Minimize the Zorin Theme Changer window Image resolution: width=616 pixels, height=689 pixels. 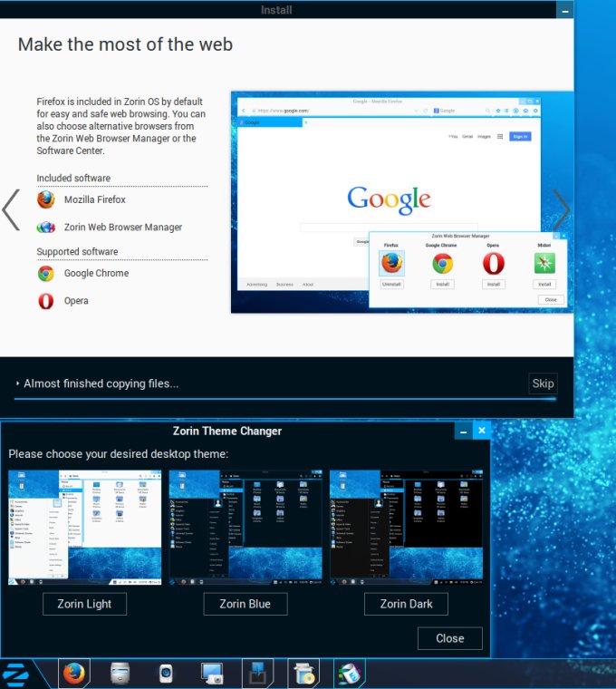pyautogui.click(x=463, y=431)
